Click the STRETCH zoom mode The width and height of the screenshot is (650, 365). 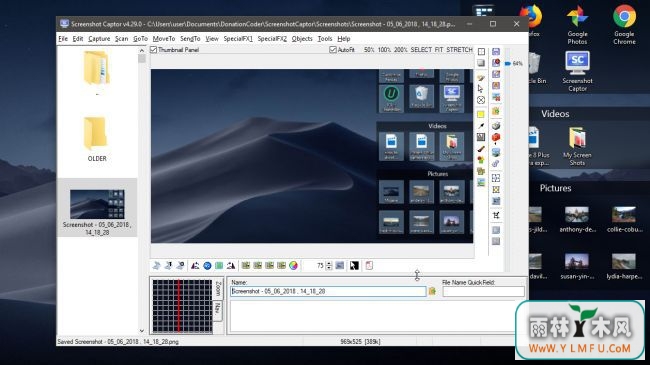[459, 50]
